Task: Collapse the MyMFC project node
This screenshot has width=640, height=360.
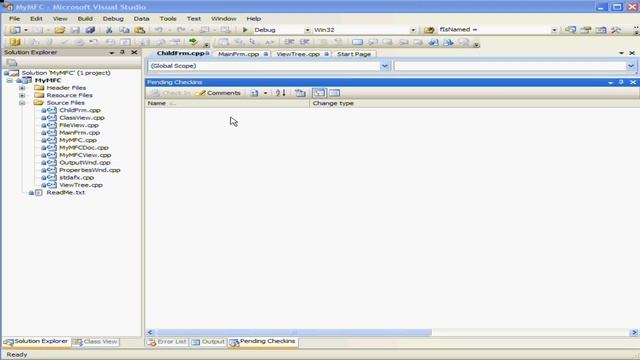Action: pos(9,80)
